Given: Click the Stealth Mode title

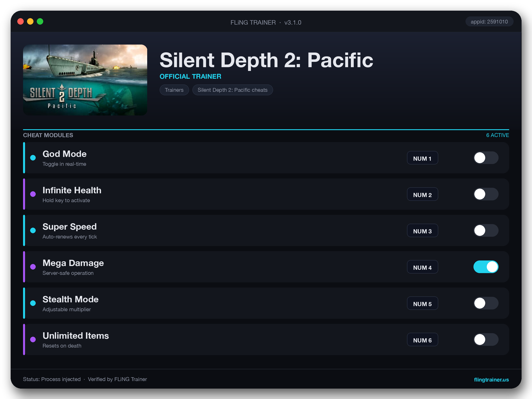Looking at the screenshot, I should [70, 299].
